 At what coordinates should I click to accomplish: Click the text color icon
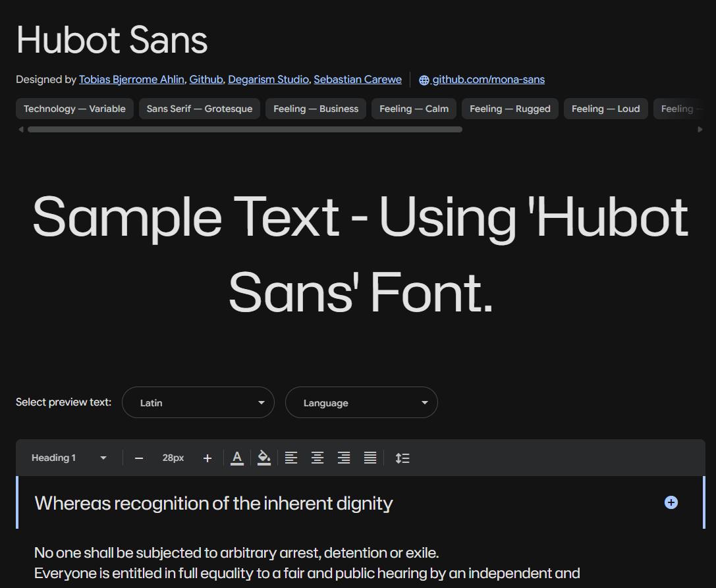(237, 458)
